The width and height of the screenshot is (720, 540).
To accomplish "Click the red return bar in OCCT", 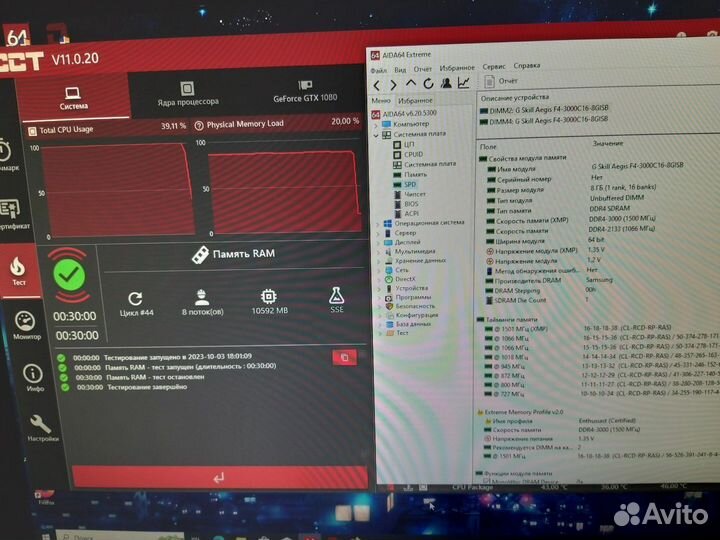I will point(220,478).
